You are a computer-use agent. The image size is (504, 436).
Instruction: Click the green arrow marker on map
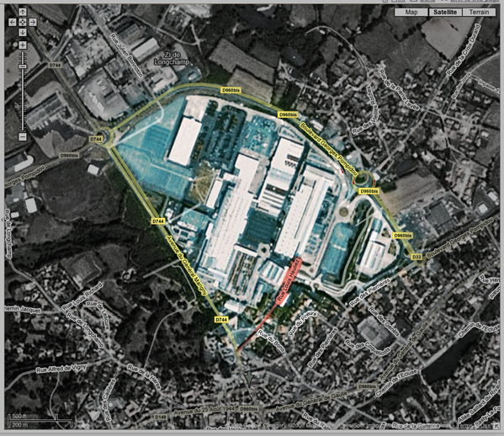pyautogui.click(x=249, y=379)
